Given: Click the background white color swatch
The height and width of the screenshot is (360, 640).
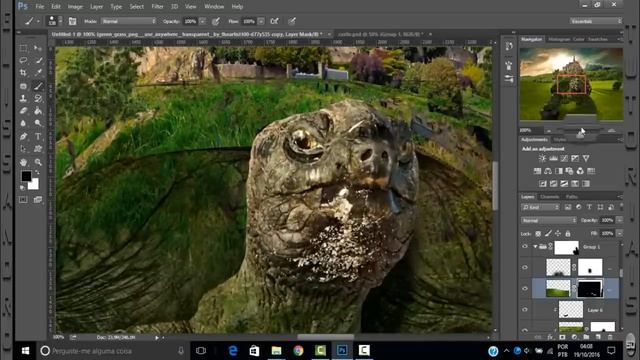Looking at the screenshot, I should [x=34, y=185].
